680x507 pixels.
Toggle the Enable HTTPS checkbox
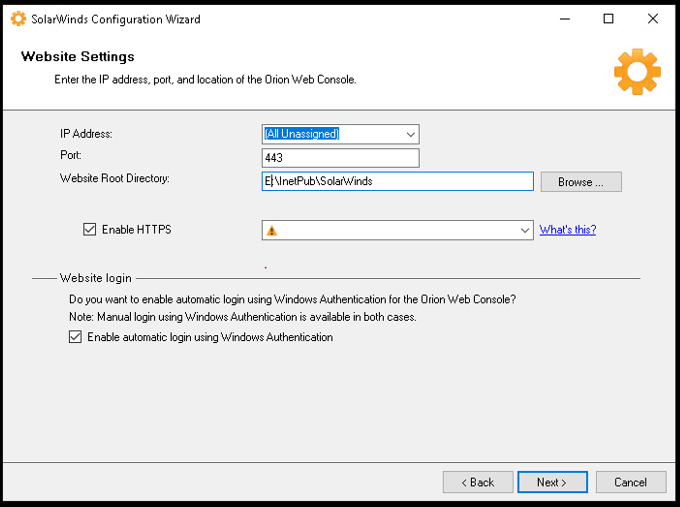pyautogui.click(x=89, y=229)
